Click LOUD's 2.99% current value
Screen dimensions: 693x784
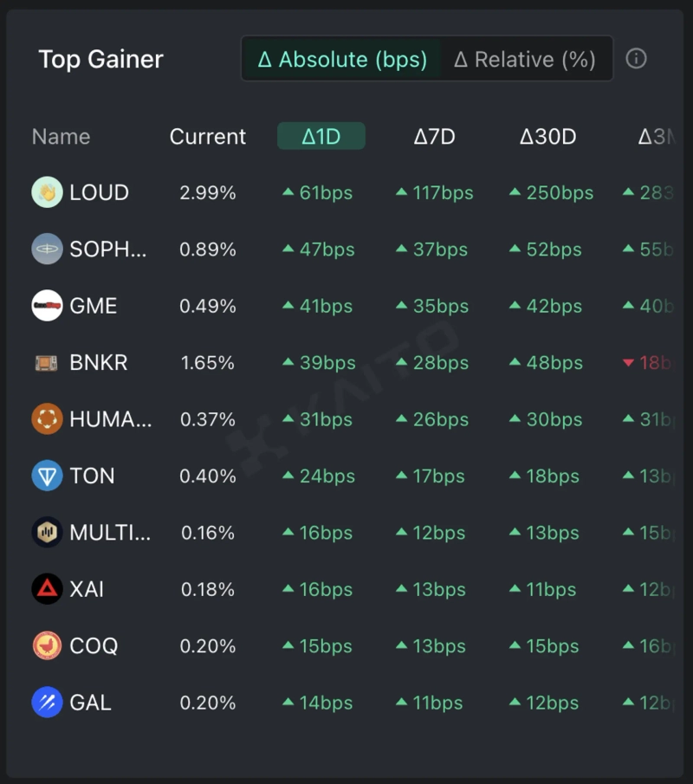coord(208,193)
